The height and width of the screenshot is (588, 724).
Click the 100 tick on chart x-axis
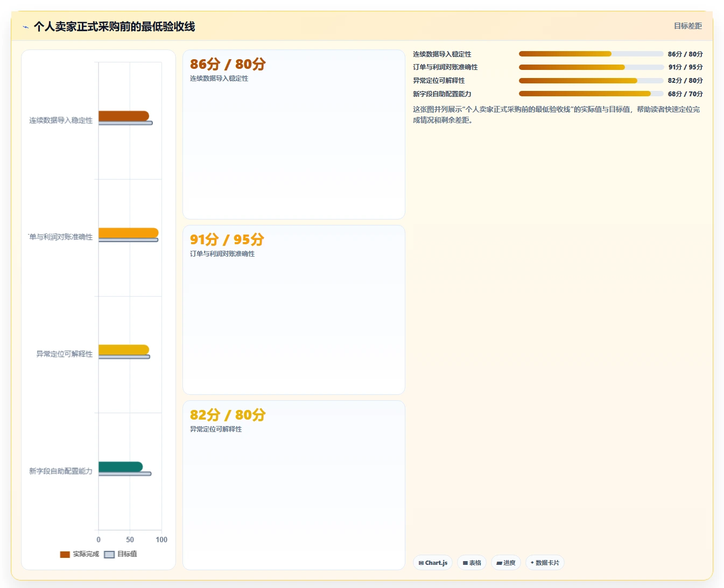[161, 540]
